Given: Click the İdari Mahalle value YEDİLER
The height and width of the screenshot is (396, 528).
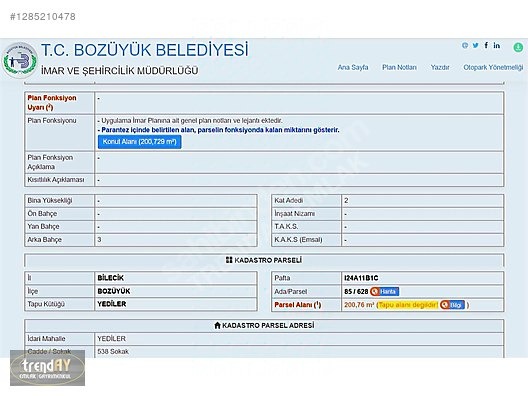Looking at the screenshot, I should tap(111, 338).
